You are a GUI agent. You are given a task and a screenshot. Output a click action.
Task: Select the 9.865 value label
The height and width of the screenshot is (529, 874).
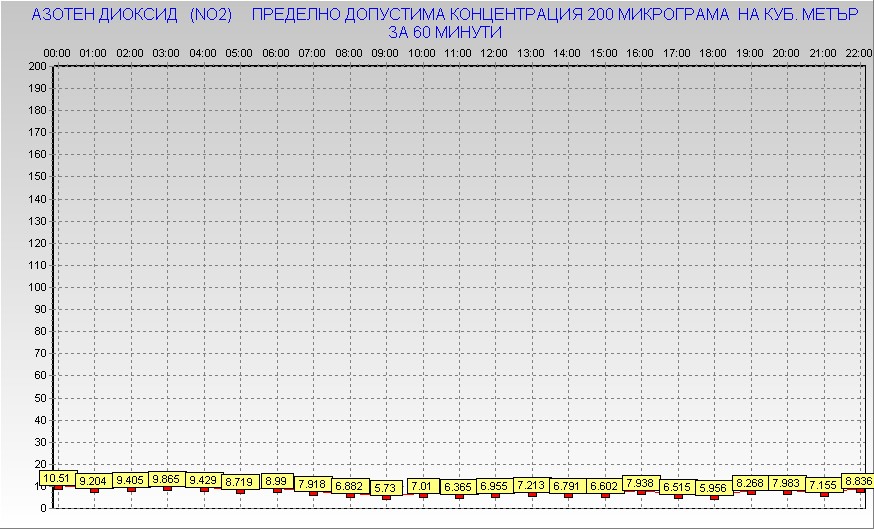coord(166,479)
